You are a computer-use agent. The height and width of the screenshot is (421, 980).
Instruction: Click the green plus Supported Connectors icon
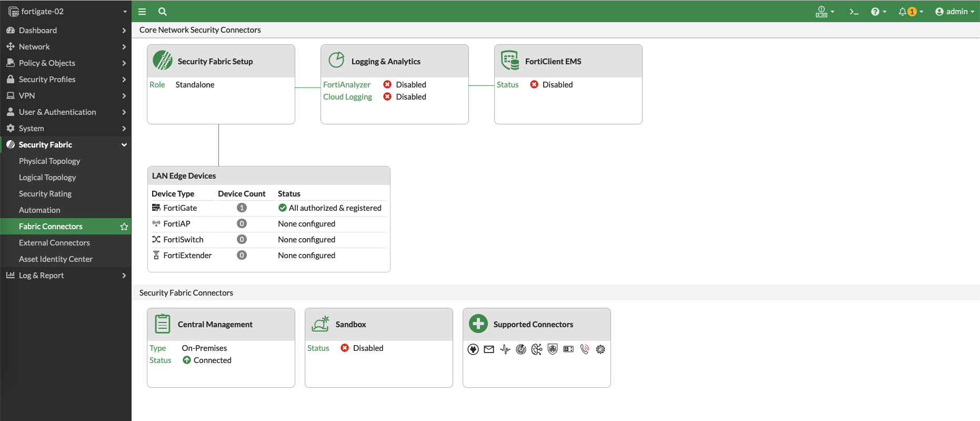click(478, 324)
